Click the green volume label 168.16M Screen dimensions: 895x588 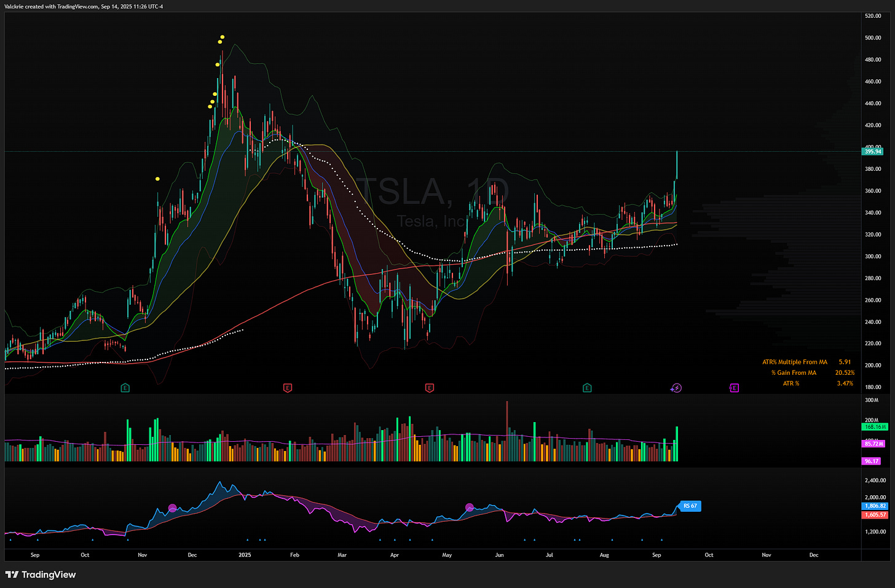[x=875, y=426]
